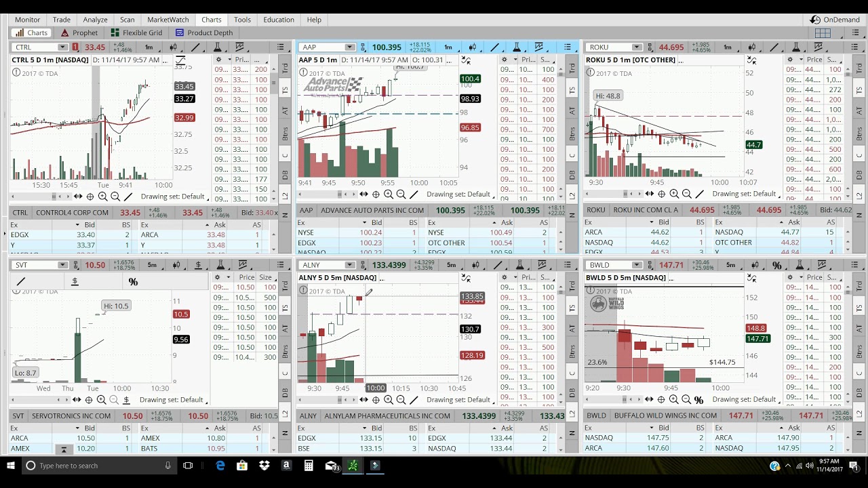Image resolution: width=868 pixels, height=488 pixels.
Task: Switch to the Monitor tab
Action: click(x=27, y=20)
